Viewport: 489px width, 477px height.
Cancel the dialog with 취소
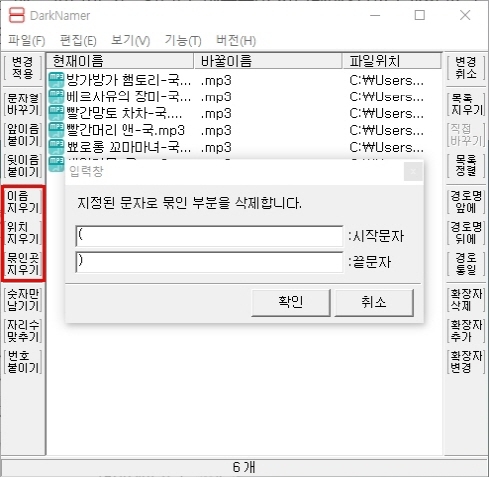[x=374, y=302]
